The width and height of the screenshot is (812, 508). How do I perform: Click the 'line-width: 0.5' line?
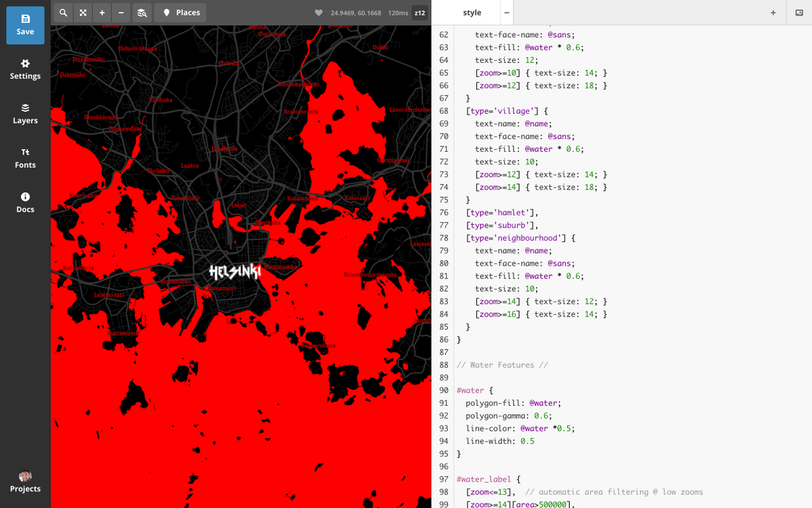[x=499, y=441]
